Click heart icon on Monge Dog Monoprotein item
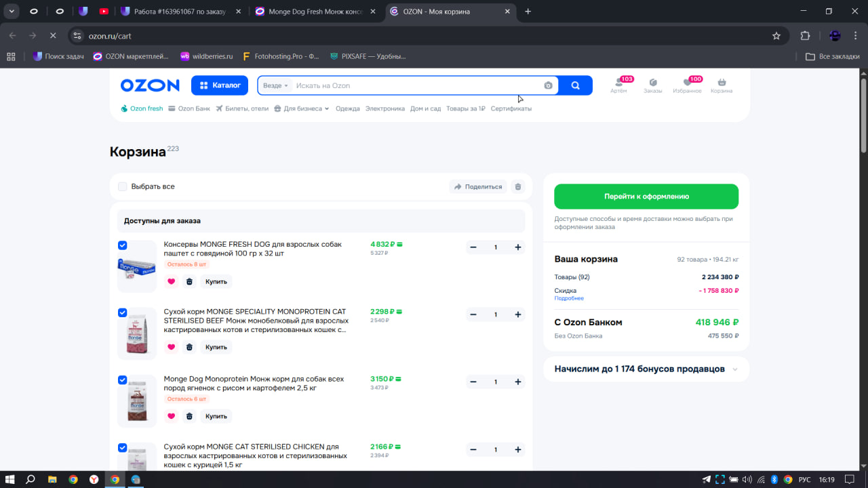 click(171, 416)
